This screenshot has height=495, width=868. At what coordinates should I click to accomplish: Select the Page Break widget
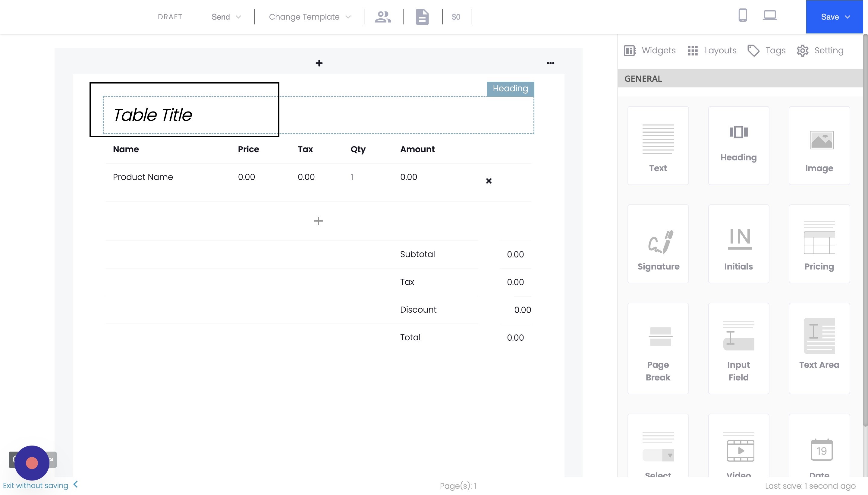(658, 348)
